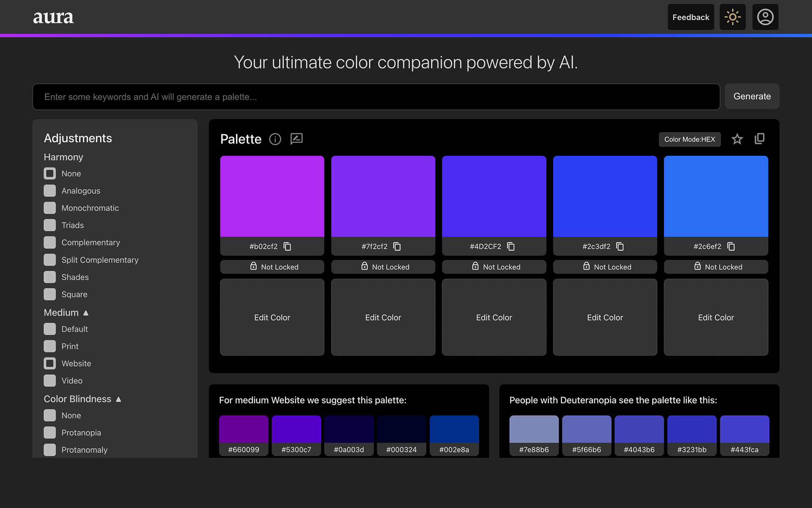Viewport: 812px width, 508px height.
Task: Select suggested website swatch #002e8a
Action: tap(454, 429)
